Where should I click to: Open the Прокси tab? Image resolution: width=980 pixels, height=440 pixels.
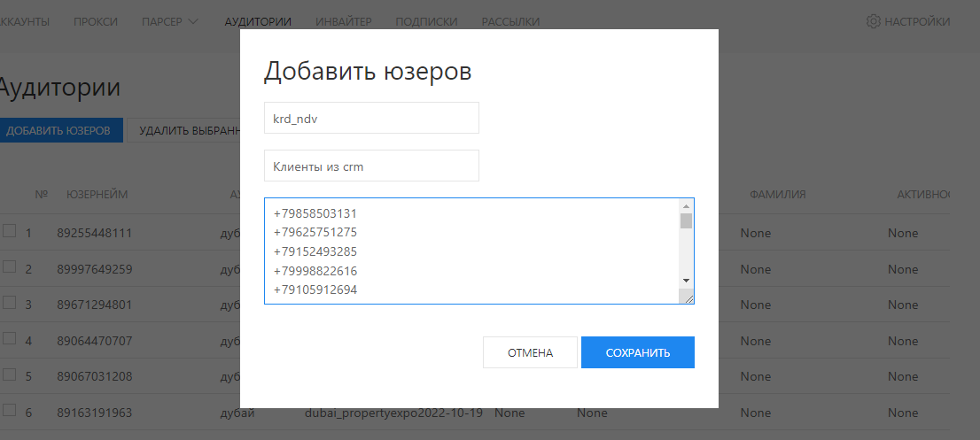[x=96, y=21]
